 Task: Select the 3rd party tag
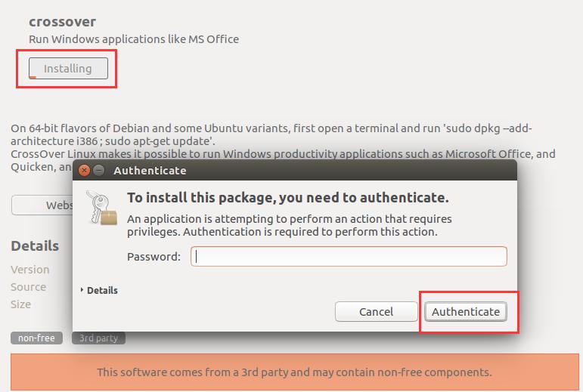pos(98,338)
